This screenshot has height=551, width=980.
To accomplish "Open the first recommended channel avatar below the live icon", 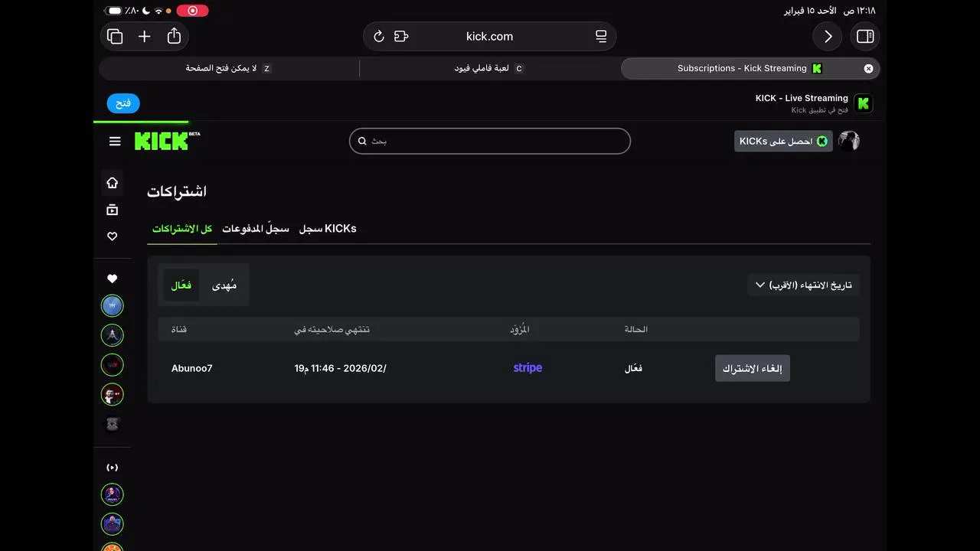I will 113,494.
